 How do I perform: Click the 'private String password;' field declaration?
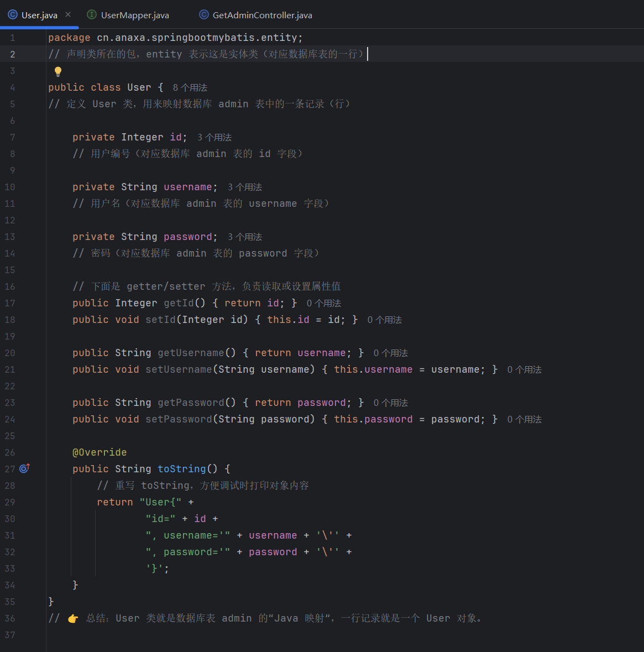click(145, 237)
